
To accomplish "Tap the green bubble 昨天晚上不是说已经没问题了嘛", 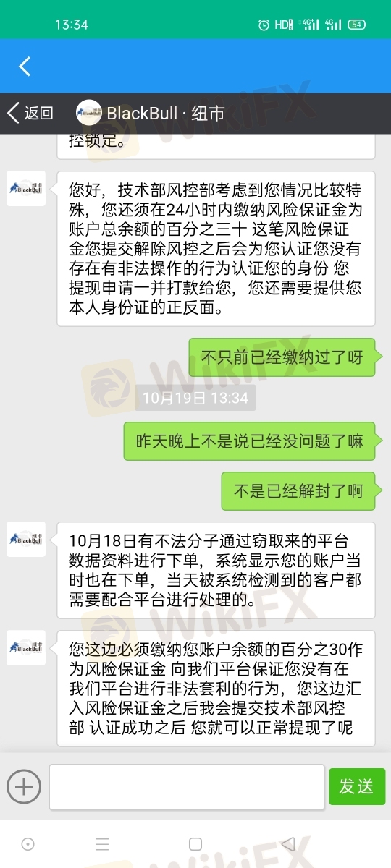I will click(250, 441).
